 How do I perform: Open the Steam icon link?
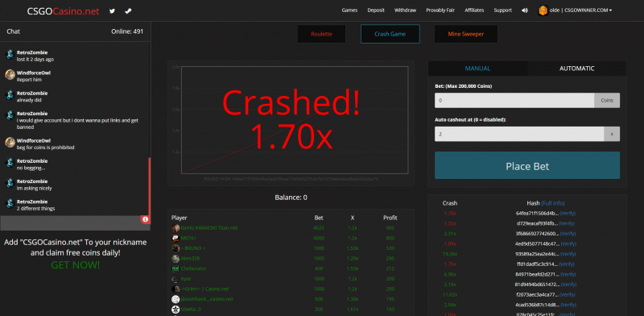coord(128,11)
